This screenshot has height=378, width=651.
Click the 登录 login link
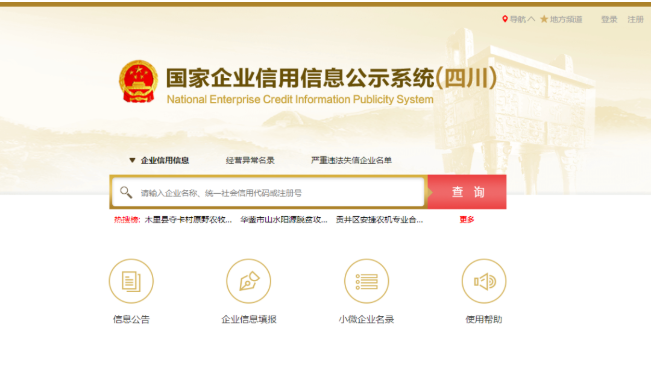point(609,19)
